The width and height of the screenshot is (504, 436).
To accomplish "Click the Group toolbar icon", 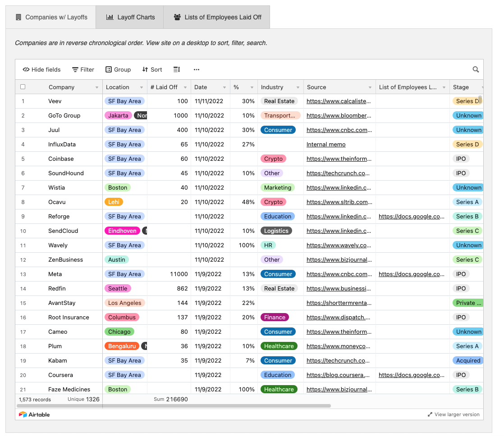I will [x=109, y=69].
